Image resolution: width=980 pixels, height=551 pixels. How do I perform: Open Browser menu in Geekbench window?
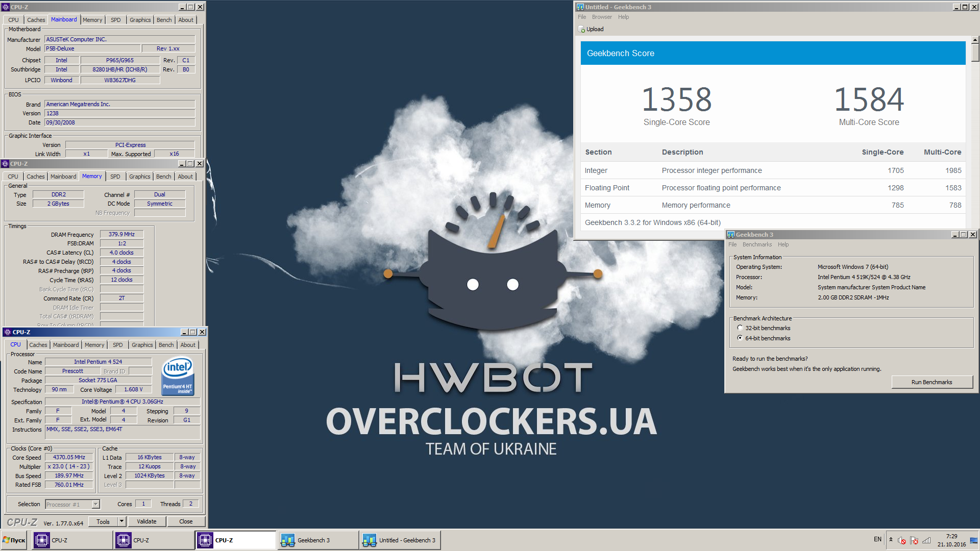point(602,17)
